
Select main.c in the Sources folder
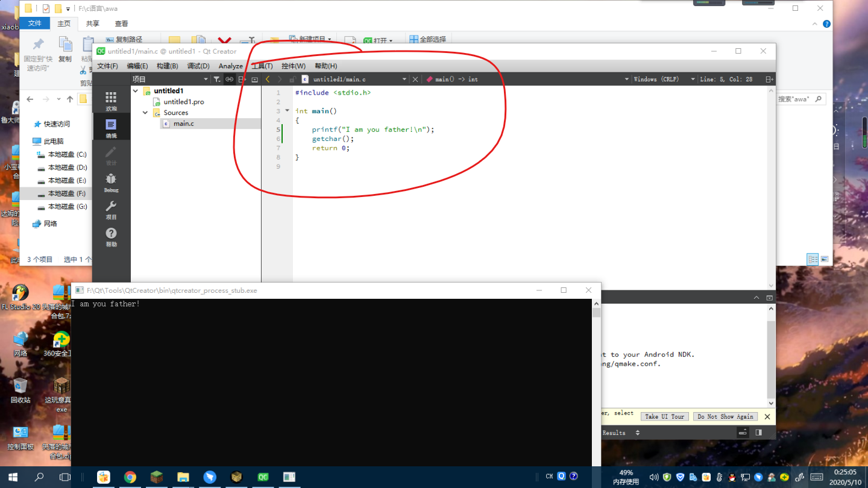point(183,124)
